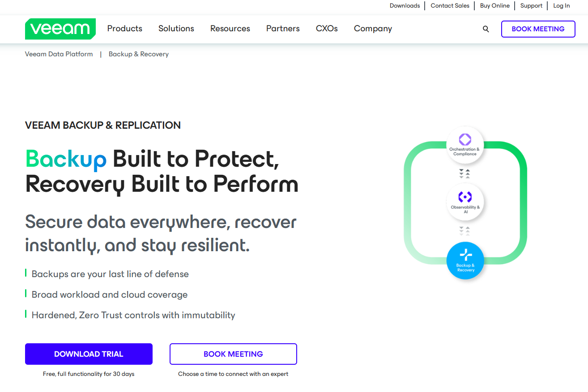
Task: Click the 'VEEAM BACKUP & REPLICATION' heading
Action: point(103,125)
